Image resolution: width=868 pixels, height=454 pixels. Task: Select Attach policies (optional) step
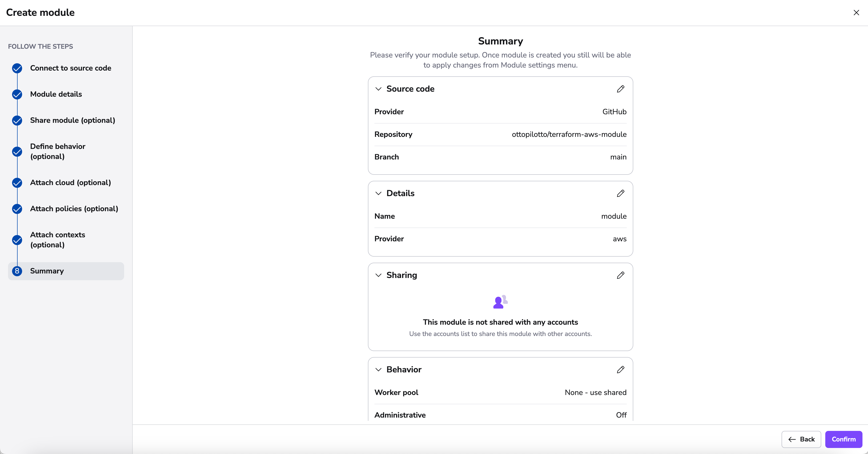[74, 209]
